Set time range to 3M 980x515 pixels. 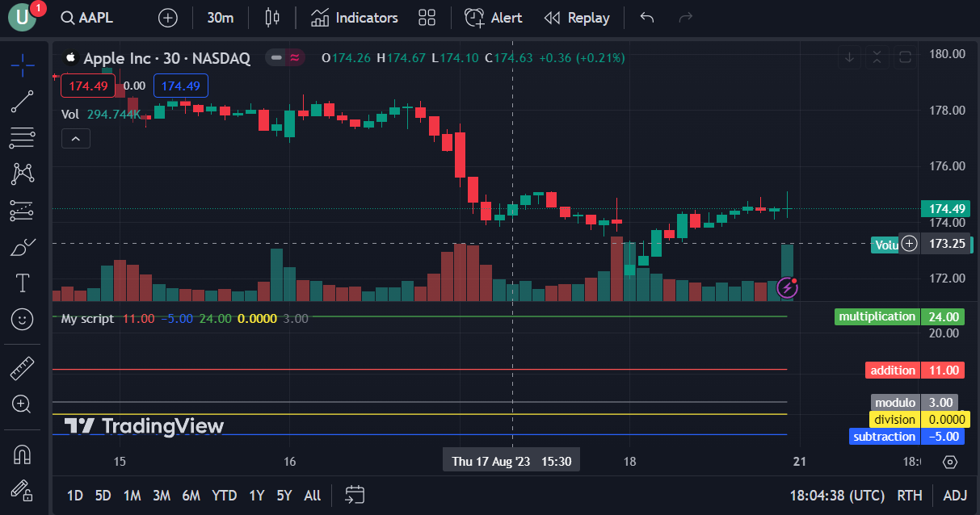pos(161,496)
